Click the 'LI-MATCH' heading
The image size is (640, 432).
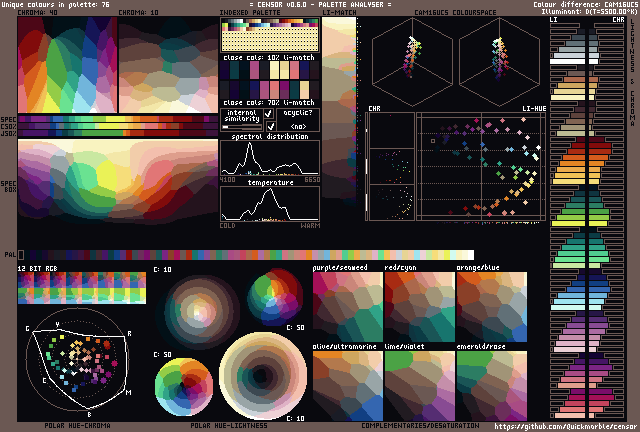(339, 13)
